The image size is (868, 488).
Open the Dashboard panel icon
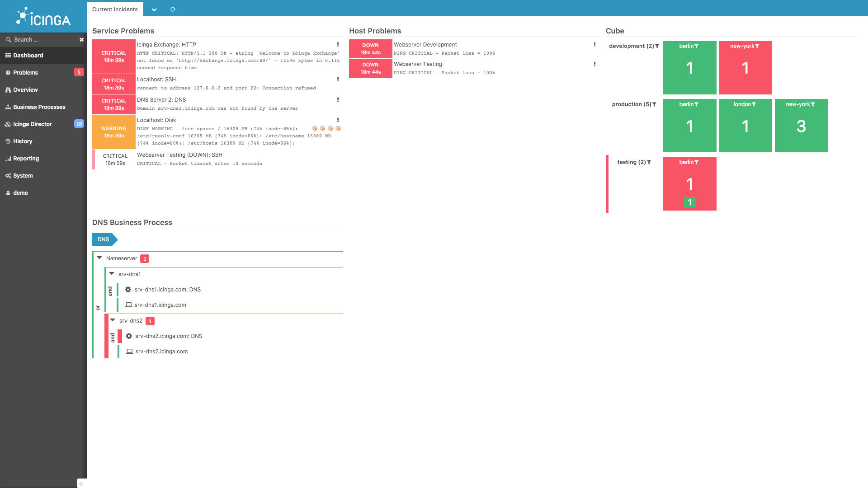point(8,55)
